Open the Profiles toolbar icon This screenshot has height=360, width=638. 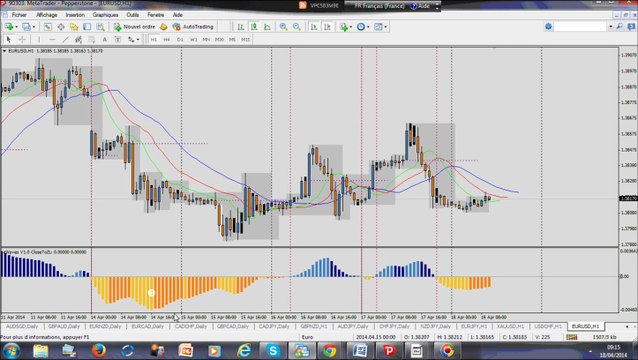tap(26, 26)
